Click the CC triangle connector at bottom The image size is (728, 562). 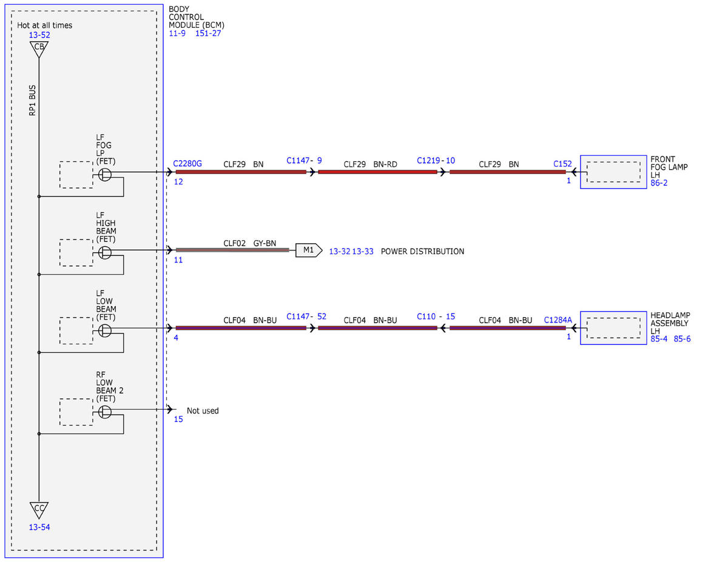pos(39,510)
